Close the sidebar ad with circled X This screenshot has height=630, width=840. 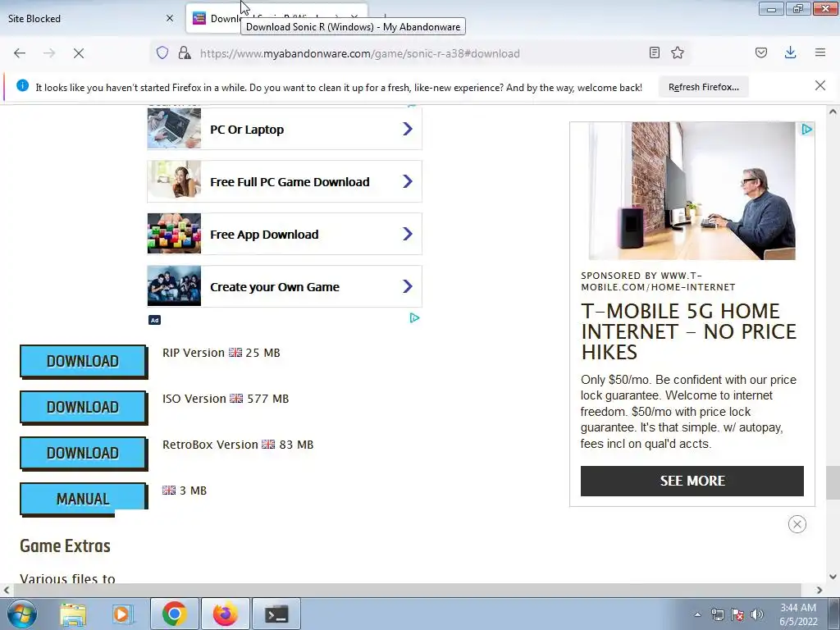pos(797,524)
